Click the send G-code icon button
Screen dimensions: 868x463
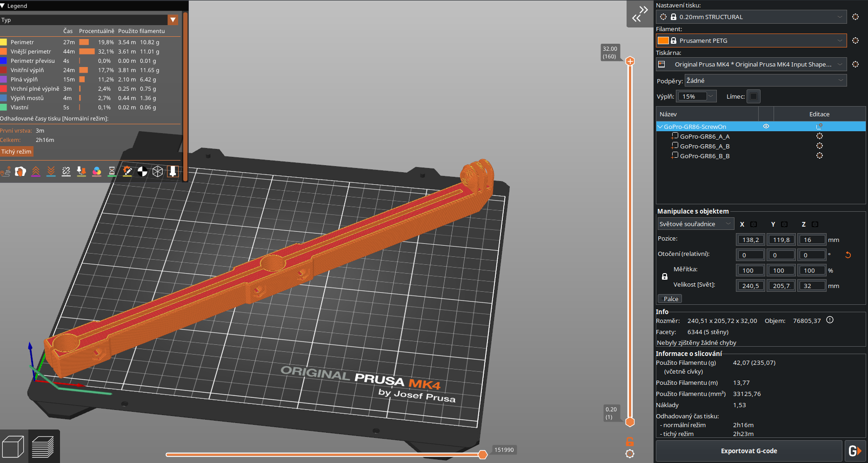855,451
